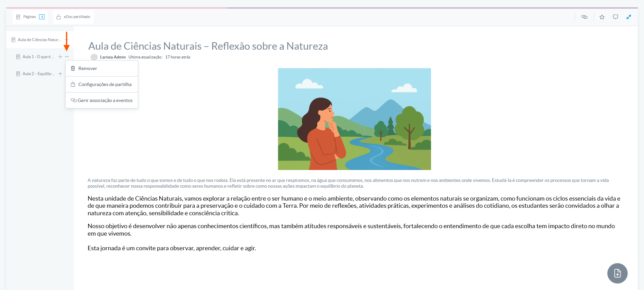Open the comments speech-bubble icon
Image resolution: width=644 pixels, height=290 pixels.
coord(615,17)
